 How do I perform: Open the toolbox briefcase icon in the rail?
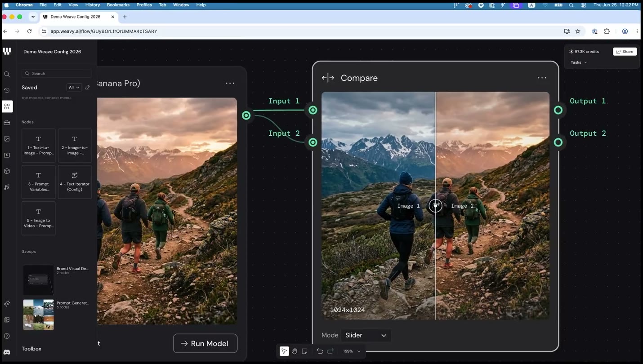coord(7,123)
